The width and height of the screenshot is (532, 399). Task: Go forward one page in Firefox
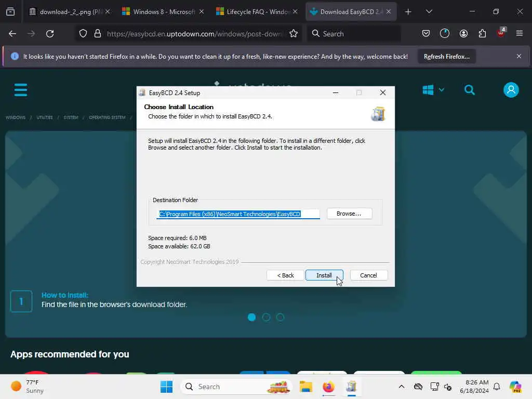pos(31,34)
